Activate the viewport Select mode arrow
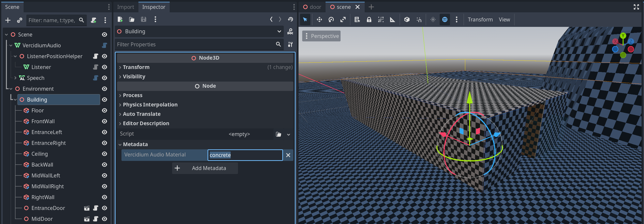 [x=305, y=19]
